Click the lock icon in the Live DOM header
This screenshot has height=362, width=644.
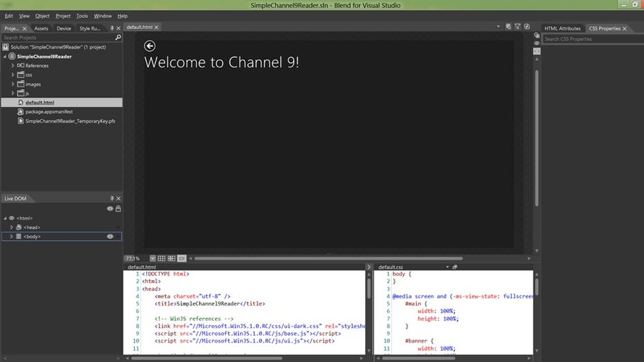(x=118, y=208)
